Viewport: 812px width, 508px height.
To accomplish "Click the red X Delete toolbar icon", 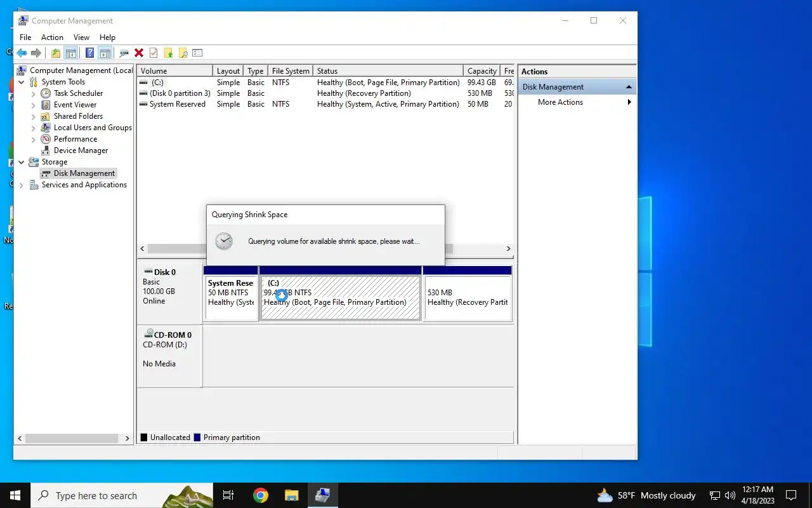I will [x=139, y=53].
